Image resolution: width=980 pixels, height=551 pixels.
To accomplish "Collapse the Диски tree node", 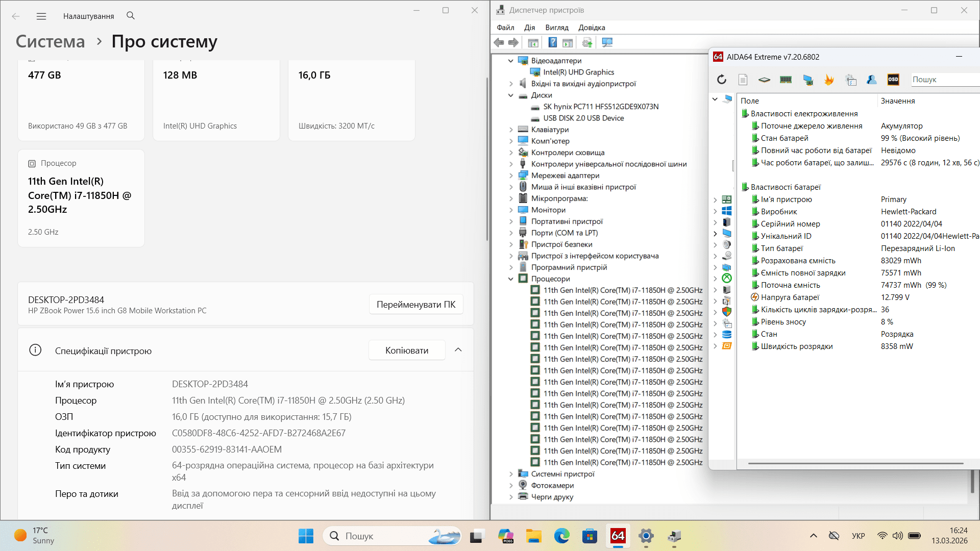I will tap(511, 95).
